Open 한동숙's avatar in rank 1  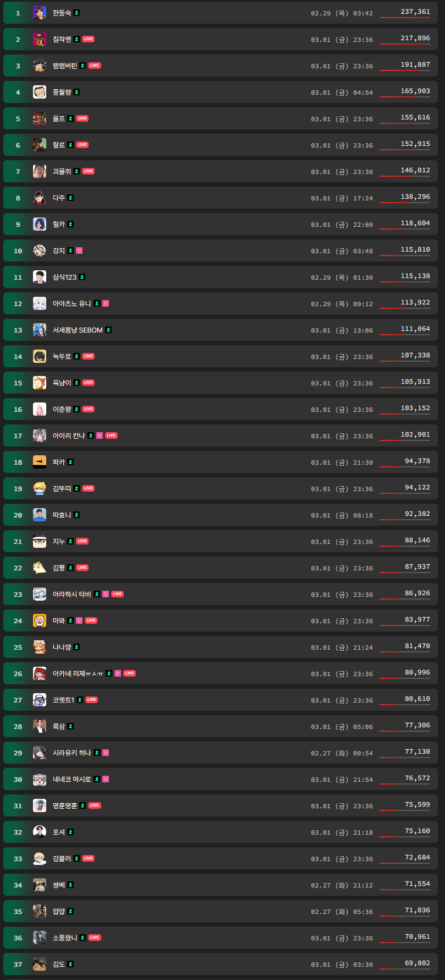pos(40,13)
